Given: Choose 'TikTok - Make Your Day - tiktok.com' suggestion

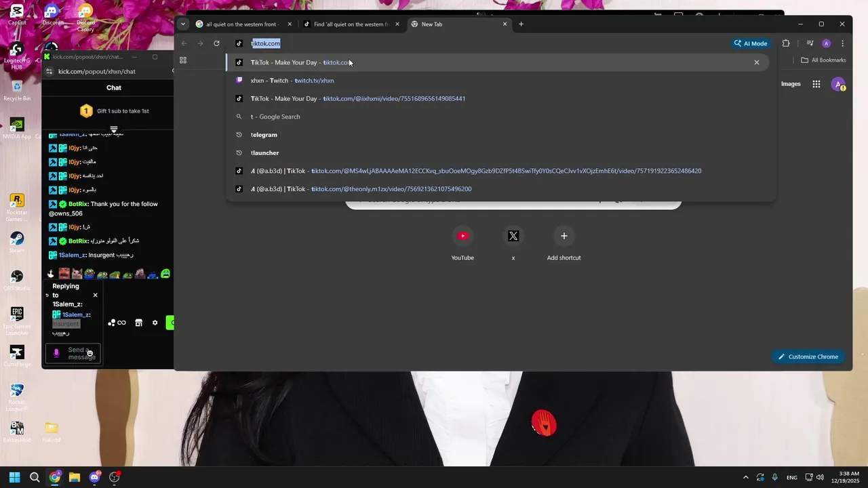Looking at the screenshot, I should coord(498,62).
